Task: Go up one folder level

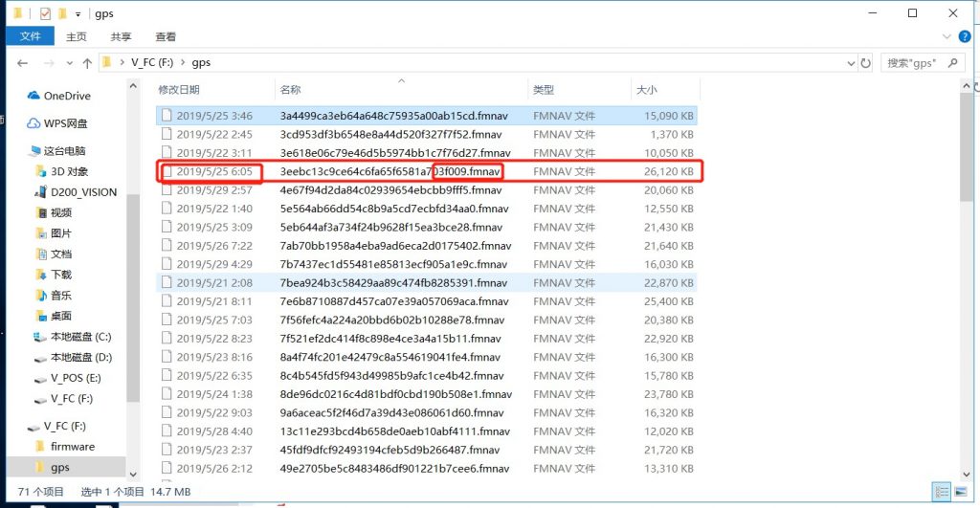Action: coord(87,63)
